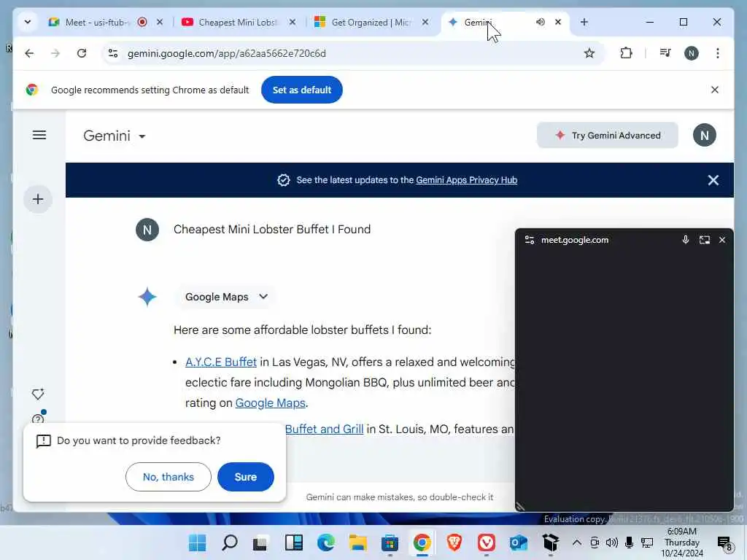Mute the Gemini tab audio speaker icon

pyautogui.click(x=541, y=22)
